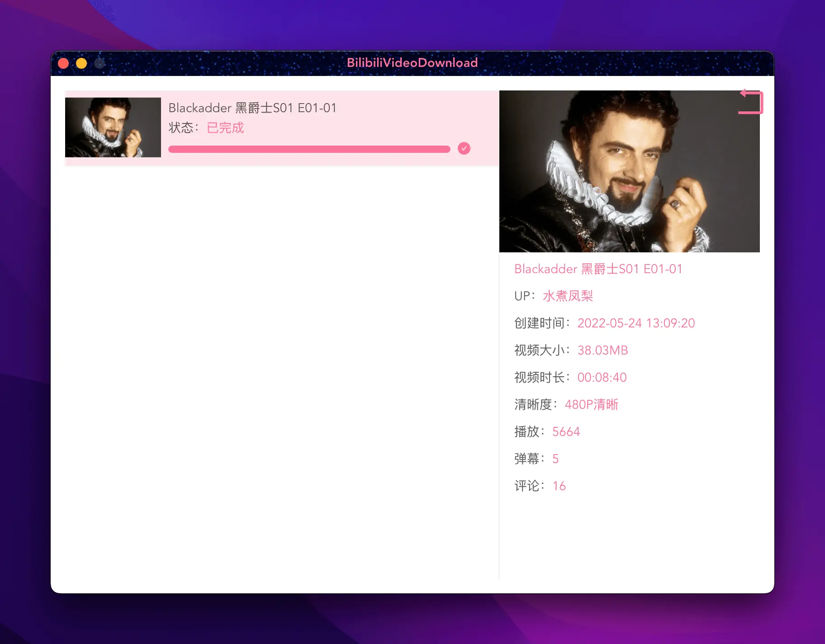Screen dimensions: 825x644
Task: Open the small Blackadder thumbnail in list
Action: click(113, 128)
